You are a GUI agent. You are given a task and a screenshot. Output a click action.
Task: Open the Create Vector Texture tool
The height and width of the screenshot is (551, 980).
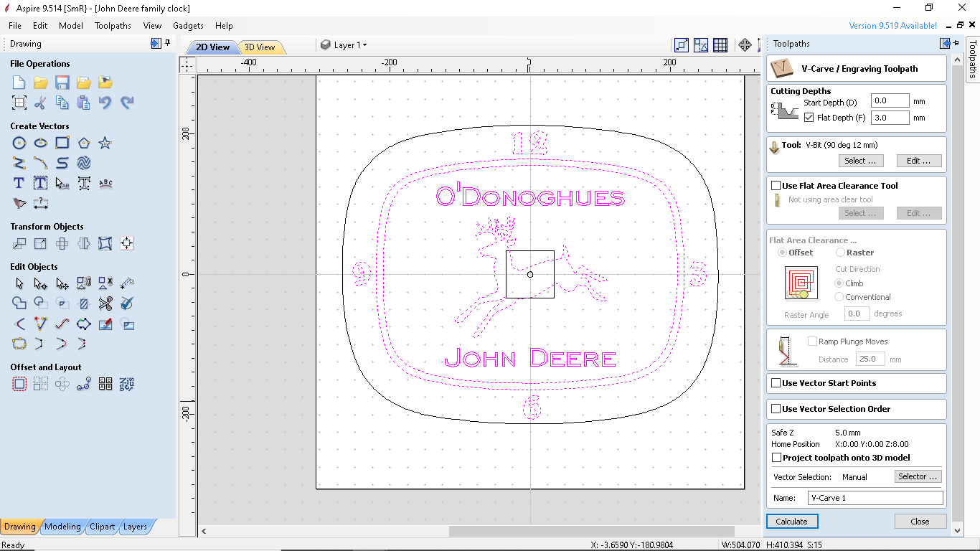point(84,163)
